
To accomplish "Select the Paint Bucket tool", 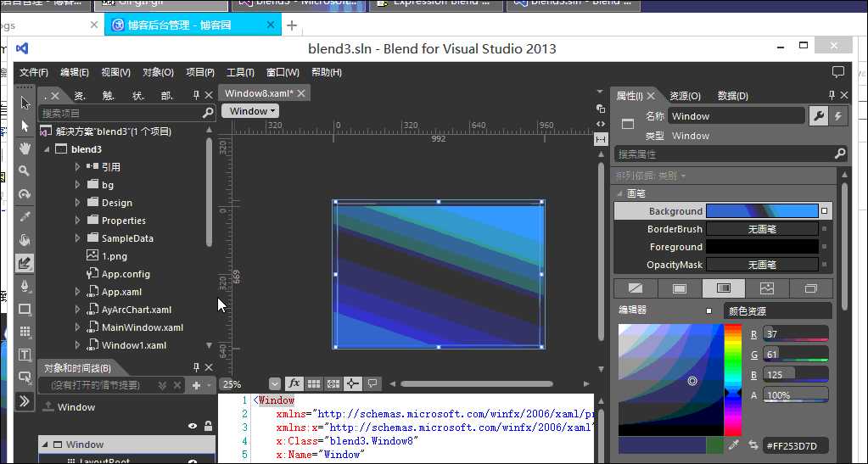I will (25, 240).
